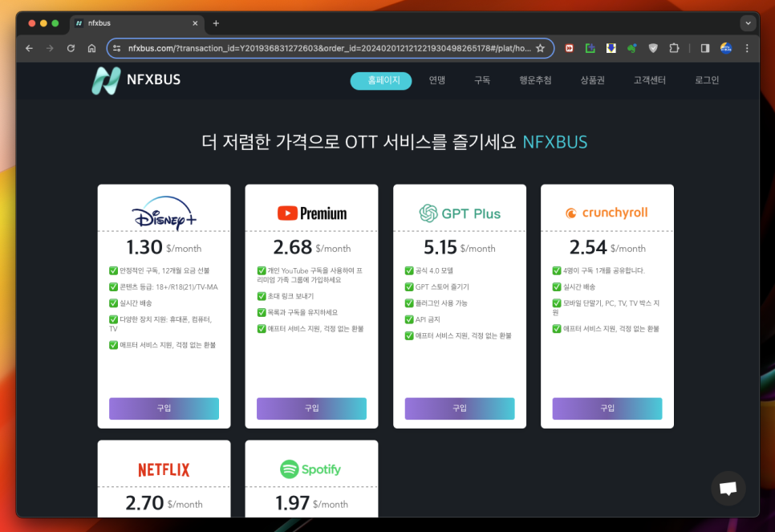Click the blue download extension icon
Screen dimensions: 775x532
pos(611,48)
